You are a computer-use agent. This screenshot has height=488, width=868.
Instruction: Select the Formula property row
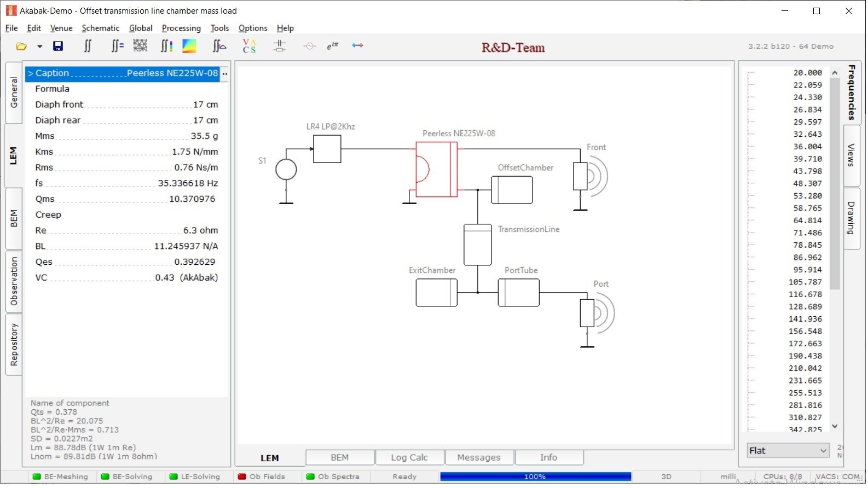tap(126, 89)
